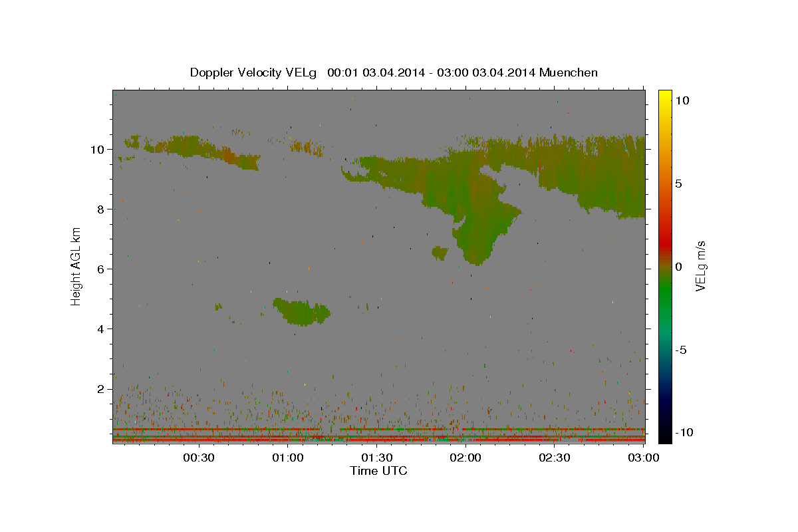798x532 pixels.
Task: Click the yellow top of the colorbar
Action: point(665,96)
